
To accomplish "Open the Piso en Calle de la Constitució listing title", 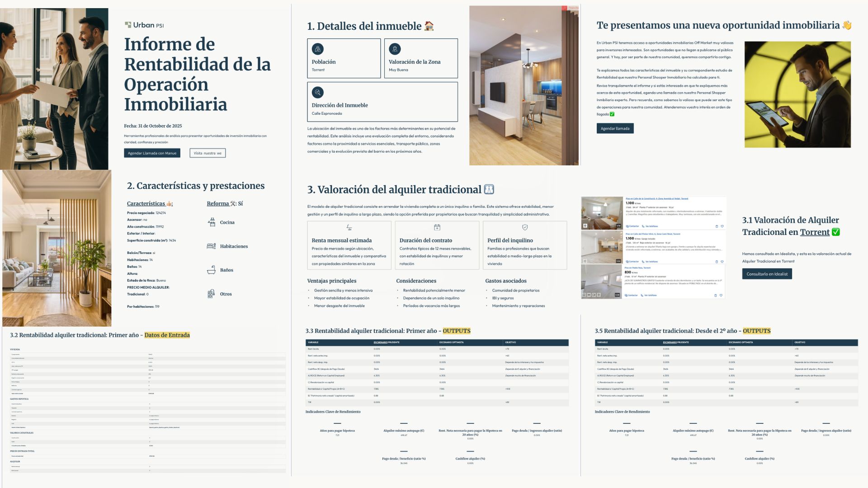I will pyautogui.click(x=657, y=198).
